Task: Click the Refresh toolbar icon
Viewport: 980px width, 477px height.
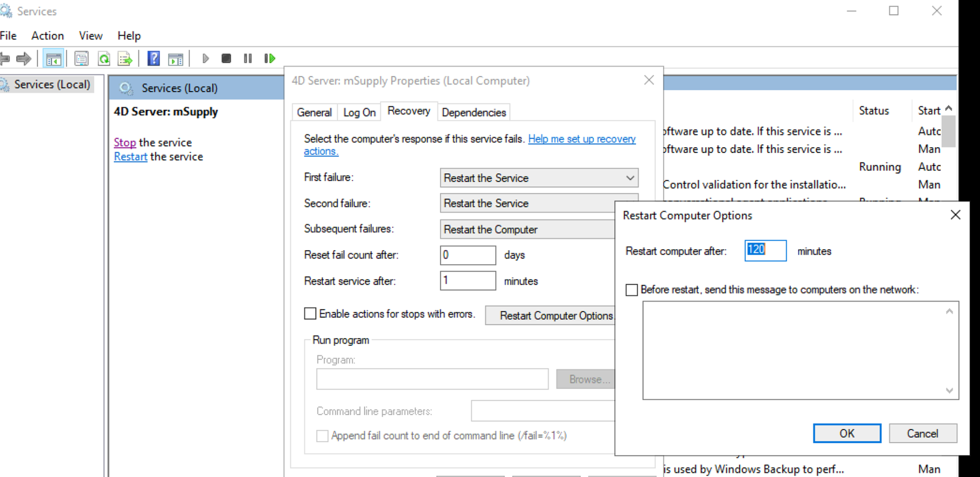Action: pyautogui.click(x=104, y=59)
